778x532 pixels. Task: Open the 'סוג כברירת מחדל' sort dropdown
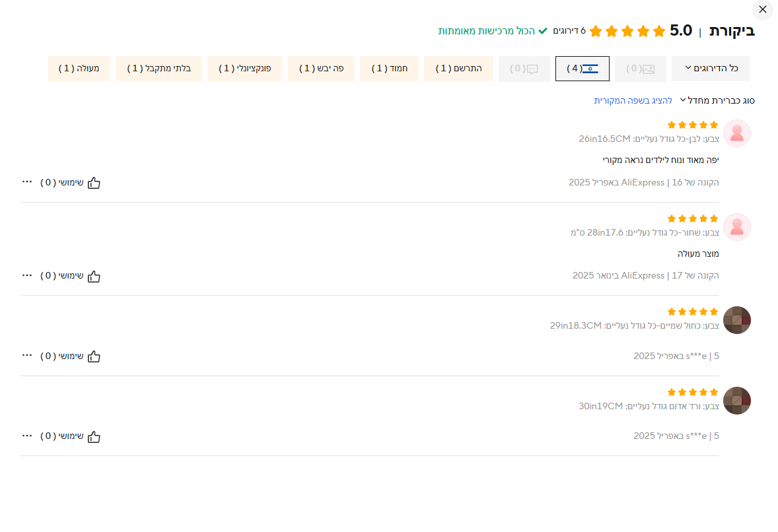click(717, 100)
